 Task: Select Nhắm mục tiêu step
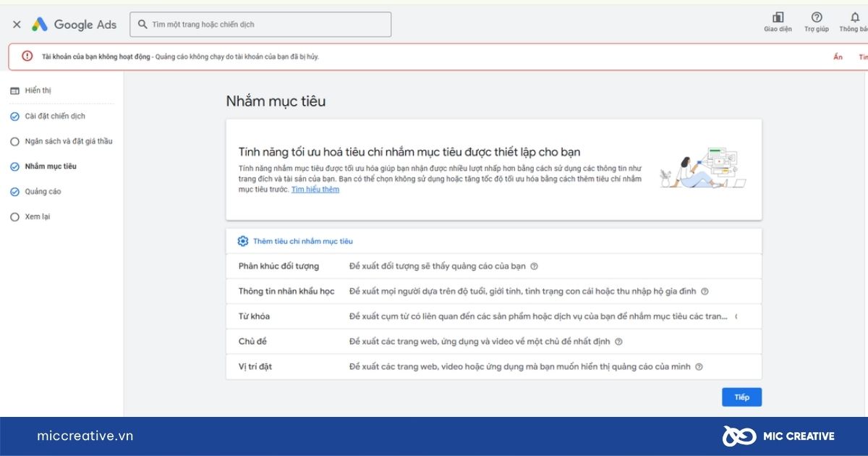click(x=51, y=166)
